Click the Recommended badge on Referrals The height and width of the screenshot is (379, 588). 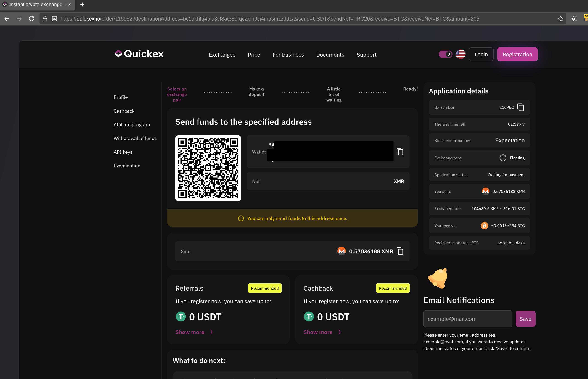[x=265, y=288]
